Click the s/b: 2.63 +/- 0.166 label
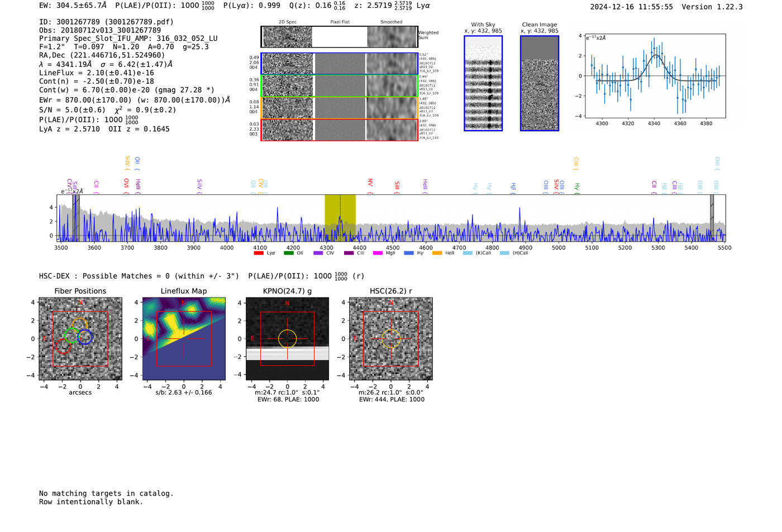Screen dimensions: 782x532 click(184, 392)
